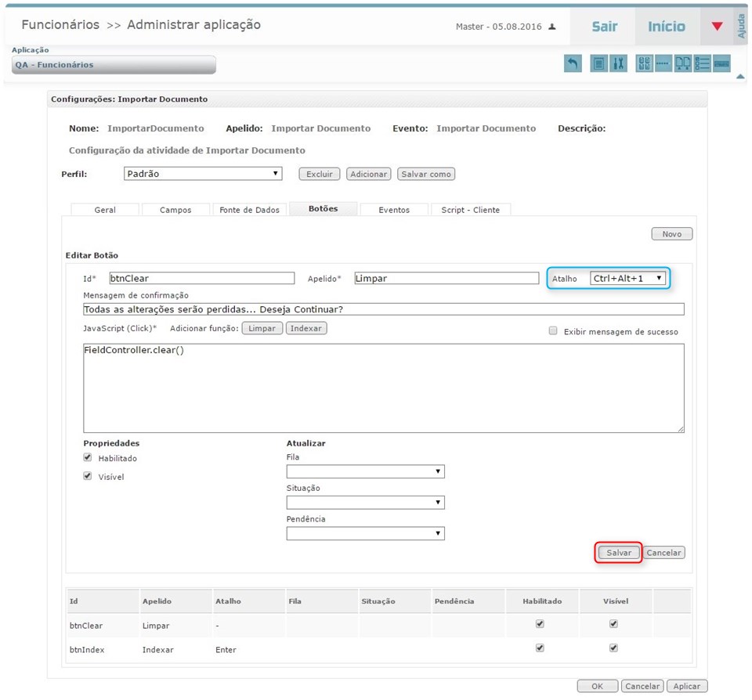This screenshot has width=752, height=700.
Task: Toggle the Visível property checkbox
Action: pos(88,476)
